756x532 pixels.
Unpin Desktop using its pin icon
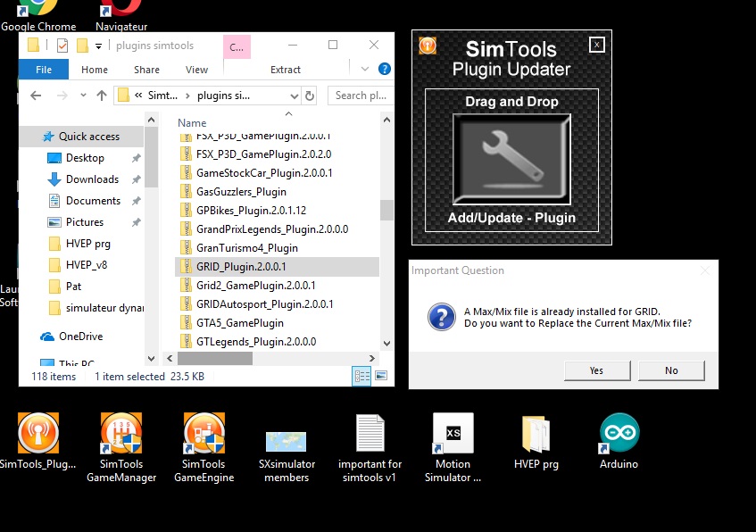click(x=137, y=158)
